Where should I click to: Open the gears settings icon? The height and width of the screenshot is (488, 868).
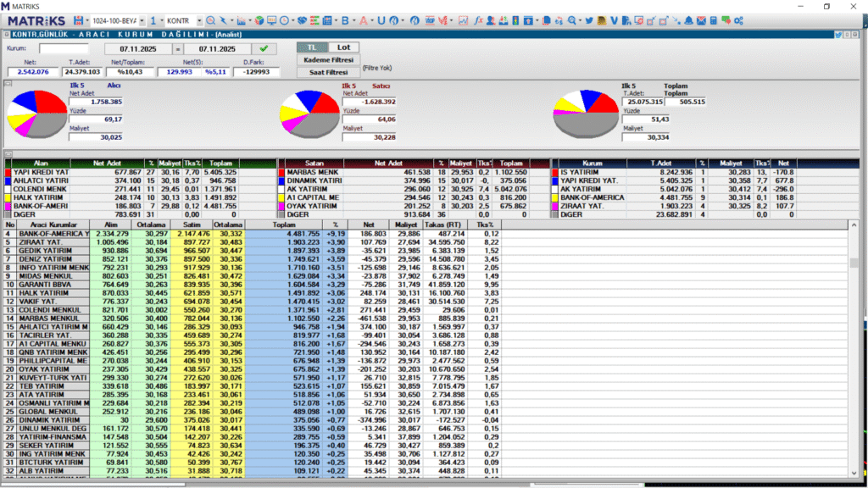tap(738, 20)
